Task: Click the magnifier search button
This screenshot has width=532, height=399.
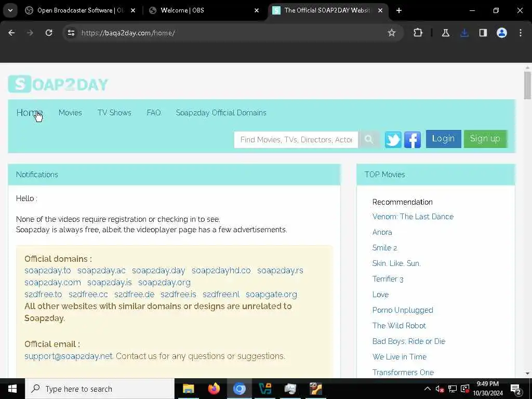Action: [x=368, y=139]
